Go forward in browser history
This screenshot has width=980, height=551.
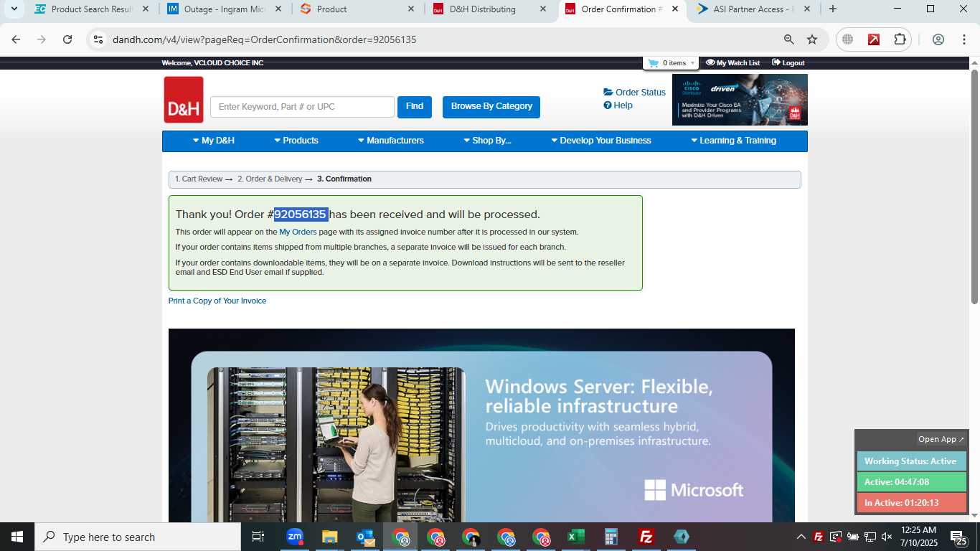click(x=42, y=39)
